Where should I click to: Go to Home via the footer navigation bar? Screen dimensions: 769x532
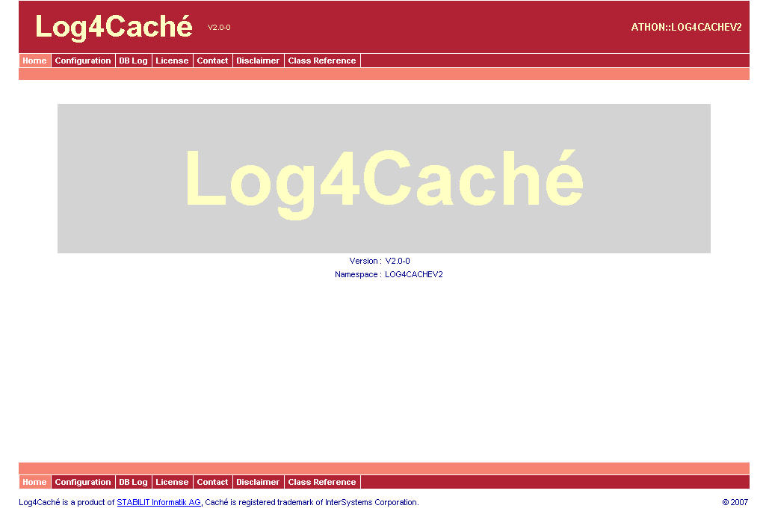pos(34,482)
